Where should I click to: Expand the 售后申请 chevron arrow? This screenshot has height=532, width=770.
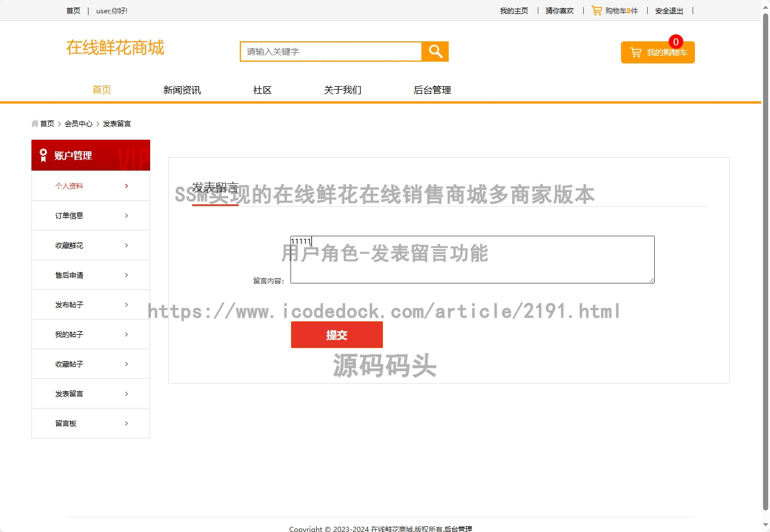coord(126,275)
